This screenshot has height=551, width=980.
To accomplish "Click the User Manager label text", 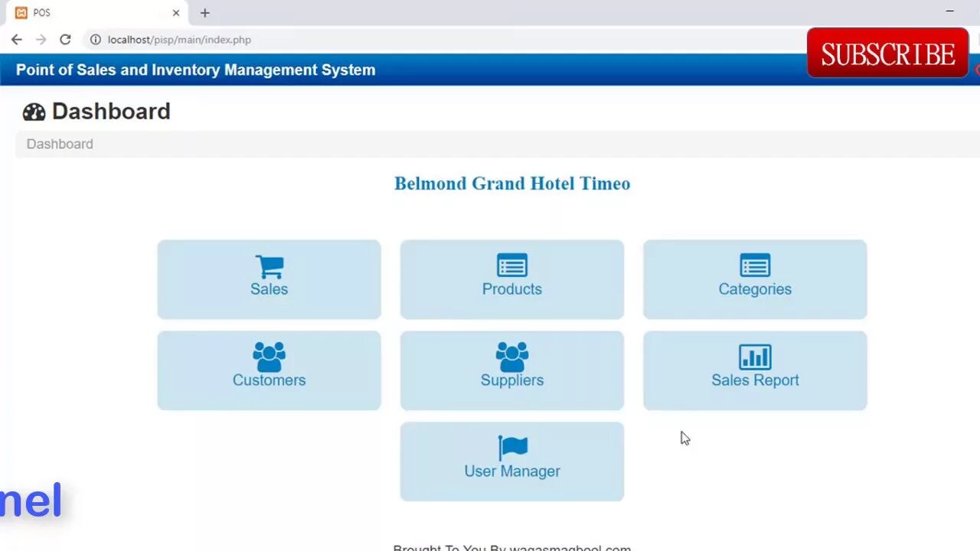I will pos(511,471).
